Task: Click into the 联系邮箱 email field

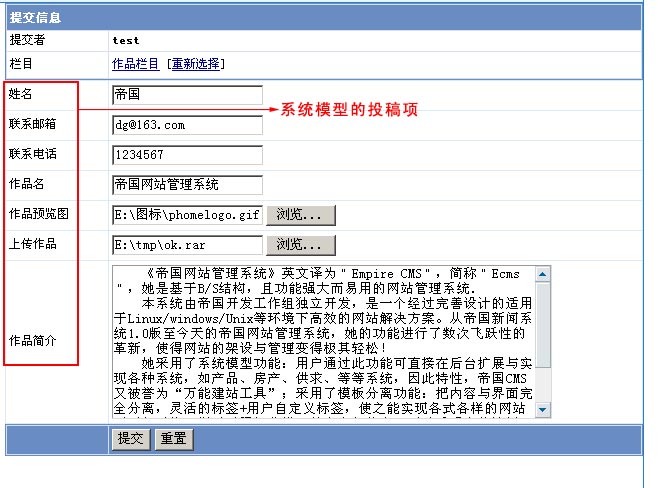Action: [187, 125]
